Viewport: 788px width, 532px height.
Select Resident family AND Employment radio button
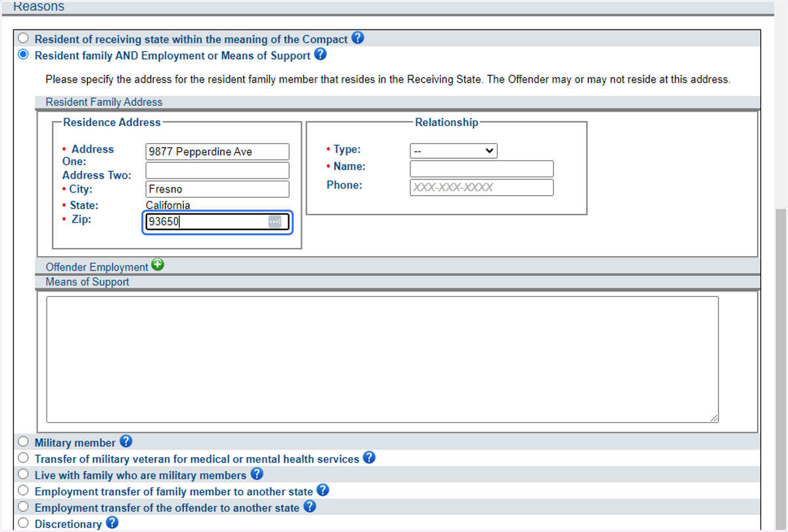(24, 55)
